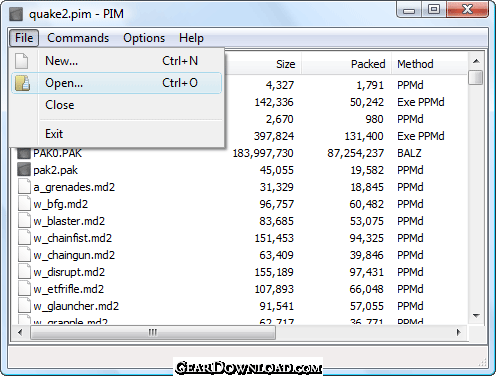The image size is (496, 376).
Task: Click the packed value 980
Action: (x=374, y=119)
